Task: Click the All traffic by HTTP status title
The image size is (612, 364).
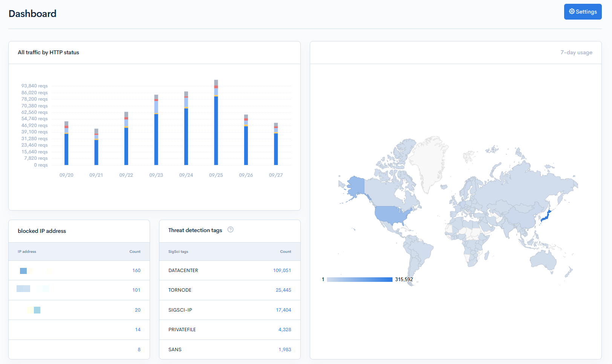Action: [x=49, y=52]
